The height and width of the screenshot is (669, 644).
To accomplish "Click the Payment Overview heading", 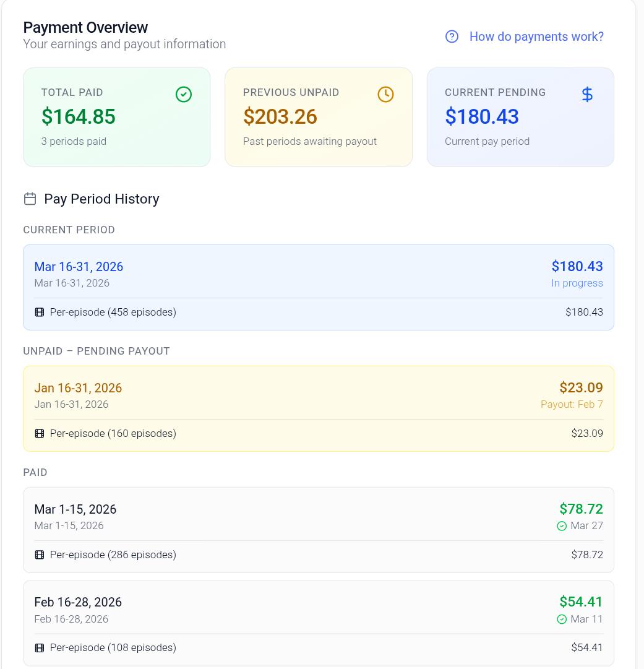I will click(85, 27).
